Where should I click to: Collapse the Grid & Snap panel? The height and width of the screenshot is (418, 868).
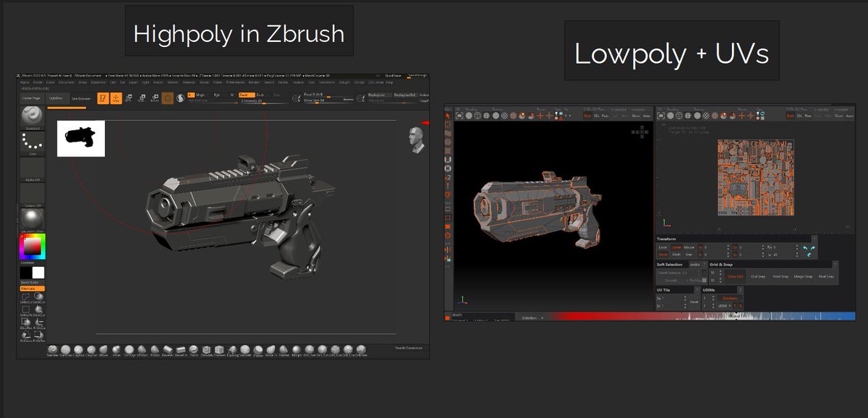coord(835,264)
